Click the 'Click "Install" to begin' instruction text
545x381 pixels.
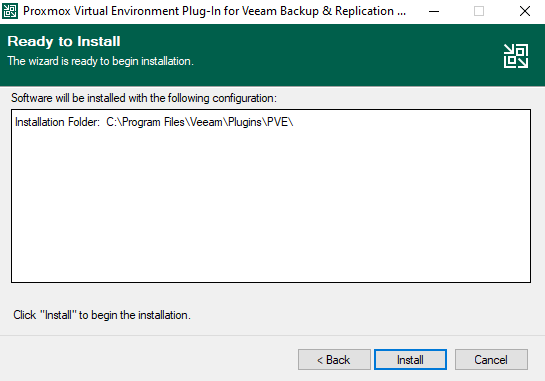click(x=102, y=315)
